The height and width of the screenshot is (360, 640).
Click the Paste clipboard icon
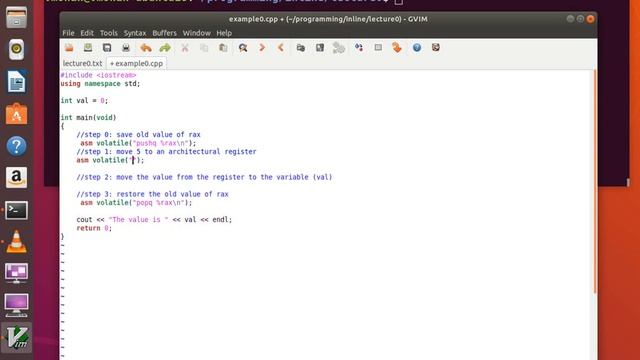[x=223, y=48]
